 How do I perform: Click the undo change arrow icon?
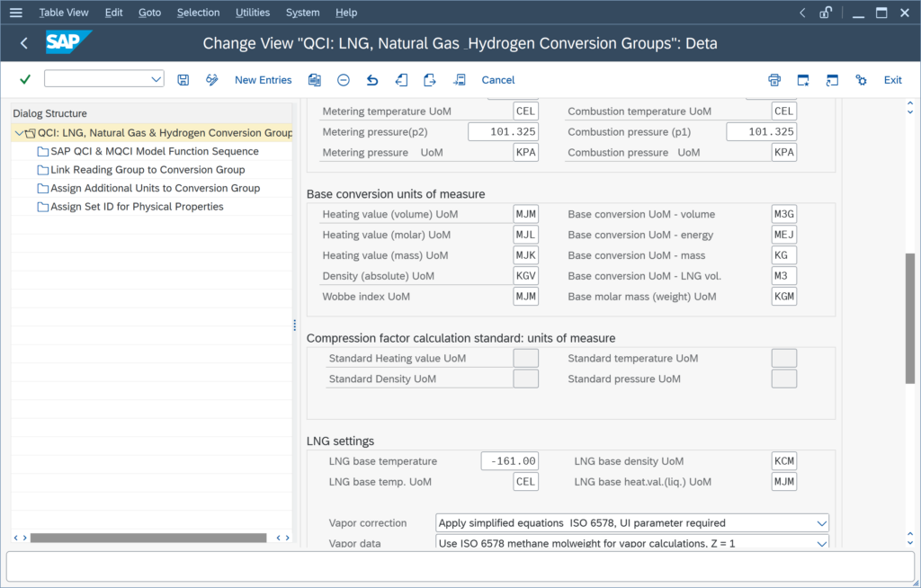click(372, 80)
